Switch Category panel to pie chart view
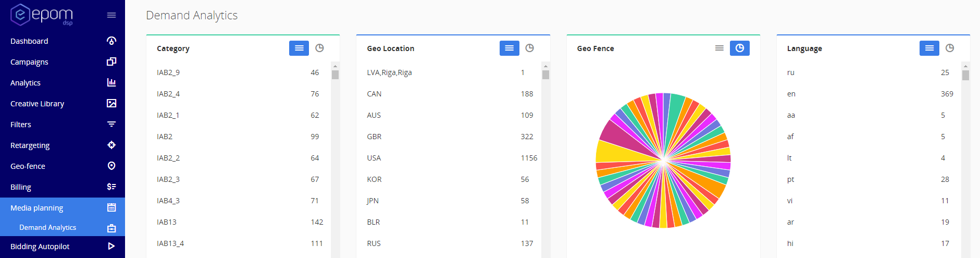 pos(319,48)
